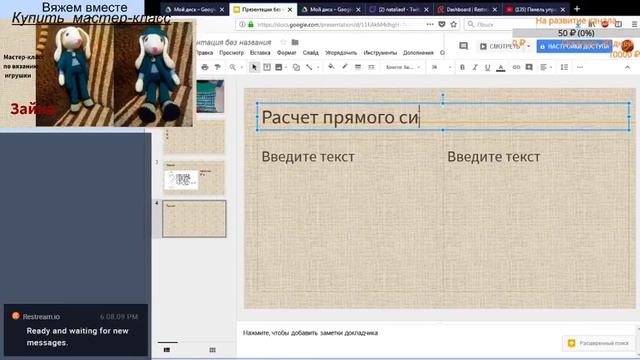Open comment history icon near СМОТРЕТЬ
This screenshot has height=360, width=640.
(463, 46)
